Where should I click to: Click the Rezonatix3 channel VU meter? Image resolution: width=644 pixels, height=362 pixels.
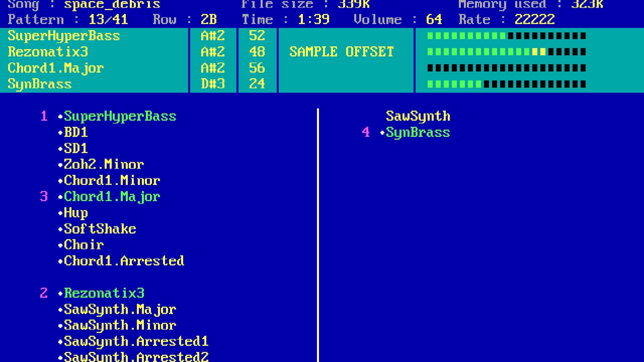(x=506, y=52)
